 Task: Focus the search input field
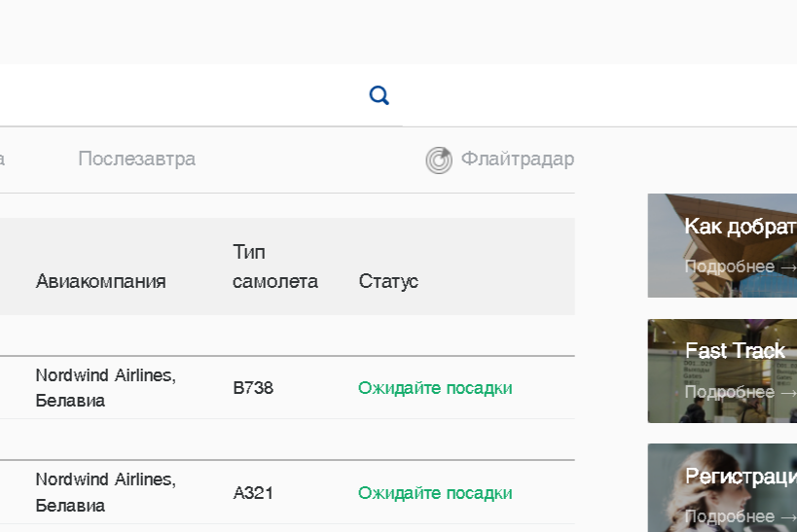tap(175, 95)
